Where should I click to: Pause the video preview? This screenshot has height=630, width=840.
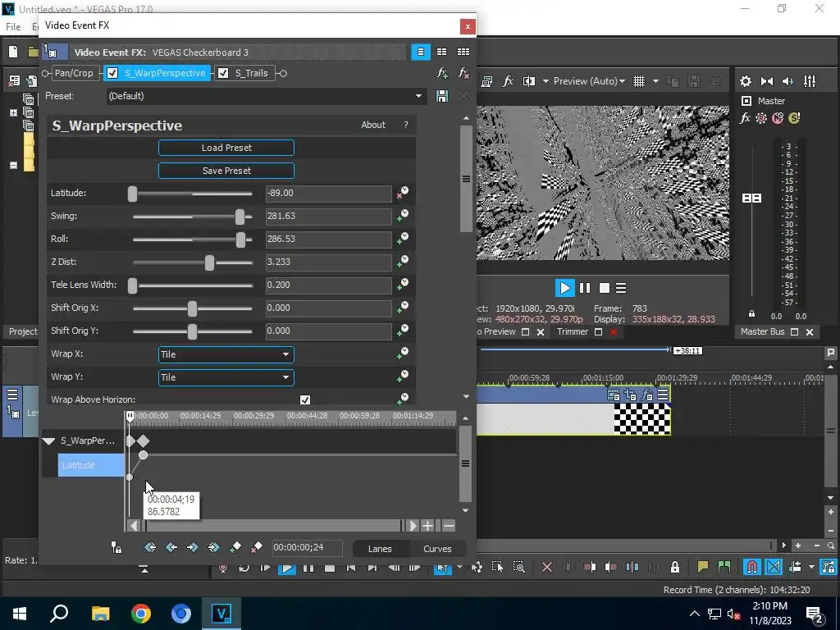(584, 288)
